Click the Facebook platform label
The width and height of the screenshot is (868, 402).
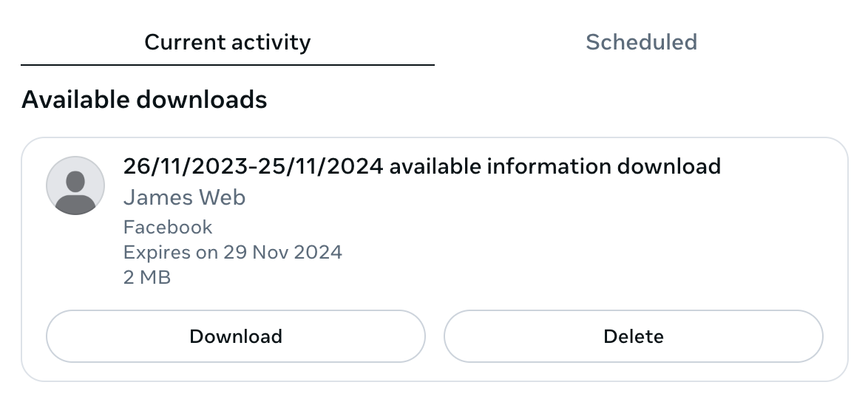168,227
